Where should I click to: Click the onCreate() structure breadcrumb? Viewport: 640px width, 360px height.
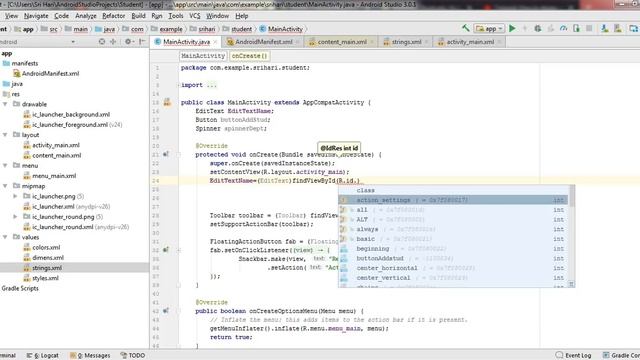pos(249,56)
